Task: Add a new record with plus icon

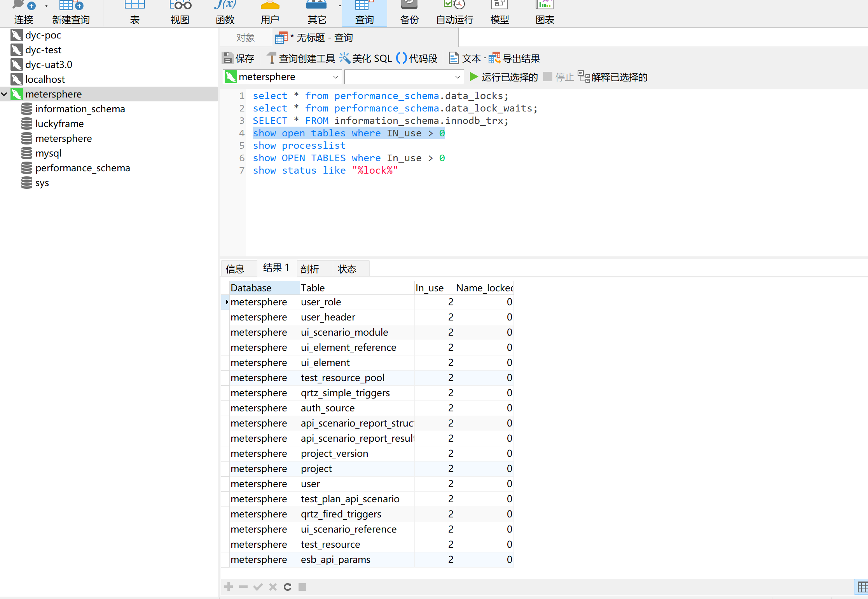Action: click(x=229, y=587)
